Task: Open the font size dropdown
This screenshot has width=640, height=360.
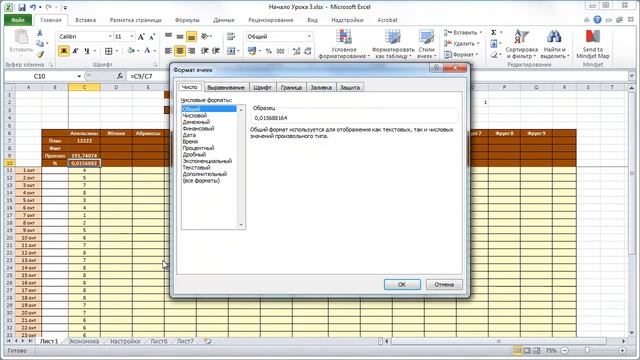Action: (131, 37)
